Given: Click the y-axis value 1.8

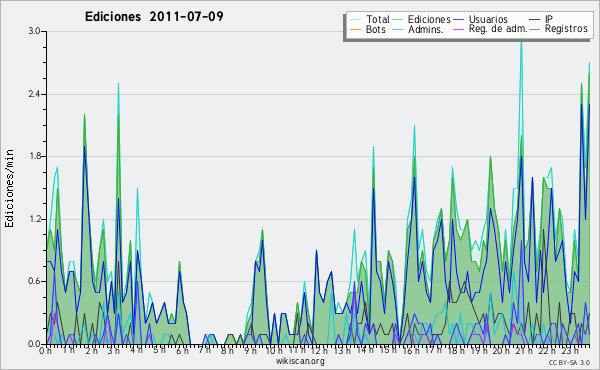Looking at the screenshot, I should [x=34, y=156].
